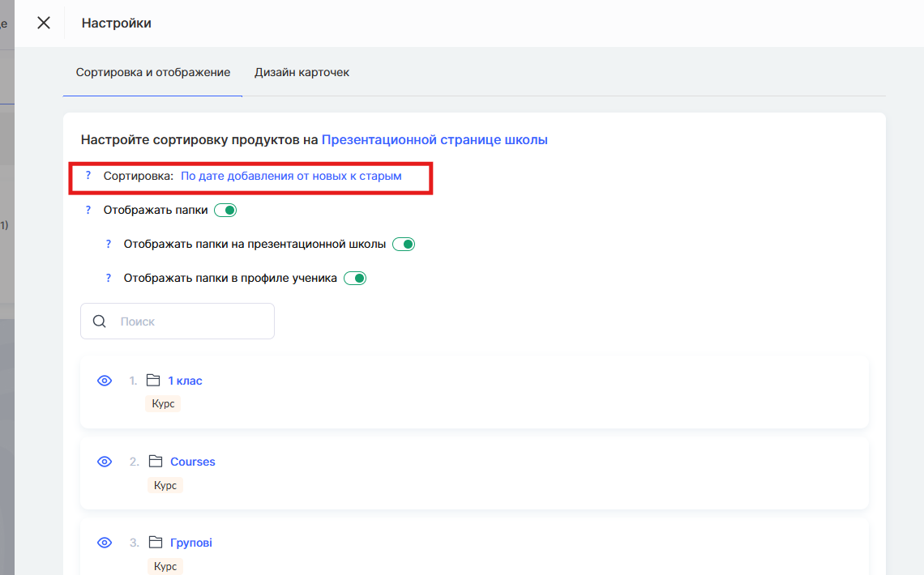Click help icon beside Отображать папки
The height and width of the screenshot is (575, 924).
(88, 211)
